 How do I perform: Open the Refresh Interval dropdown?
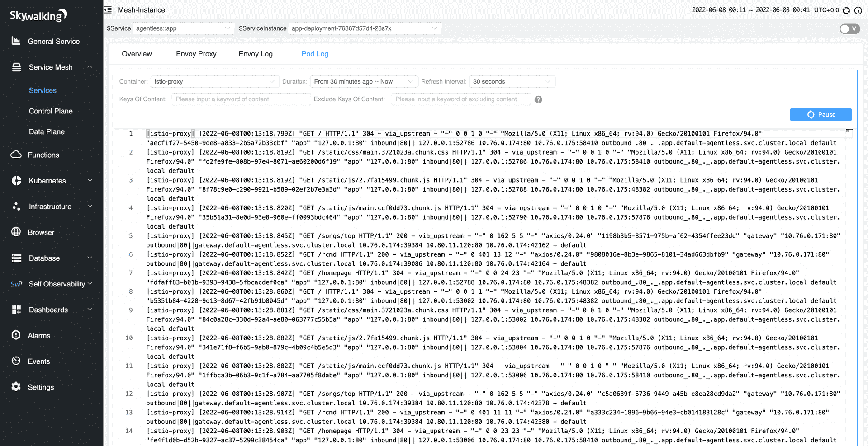tap(512, 82)
